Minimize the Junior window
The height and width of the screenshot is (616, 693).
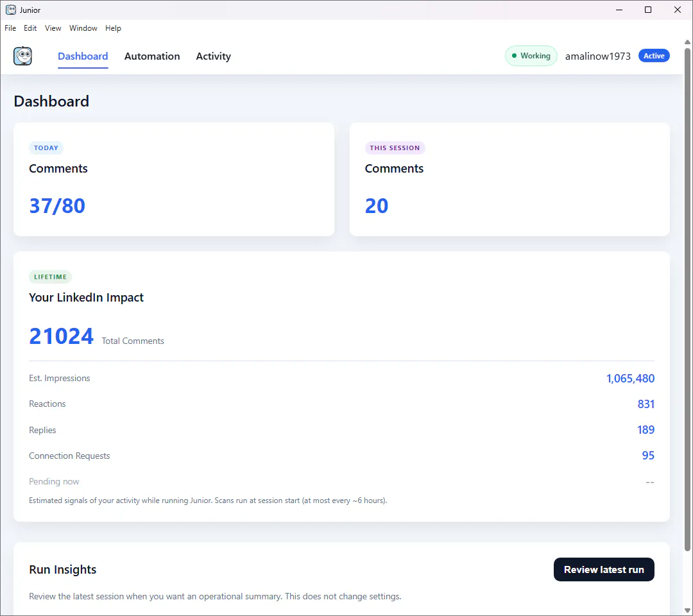point(619,10)
